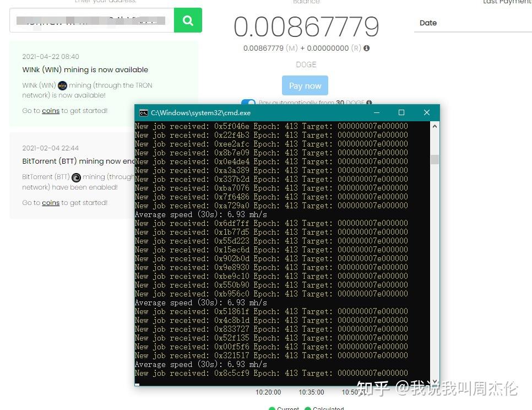Click the cmd.exe window title bar icon
Screen dimensions: 532x410
144,112
